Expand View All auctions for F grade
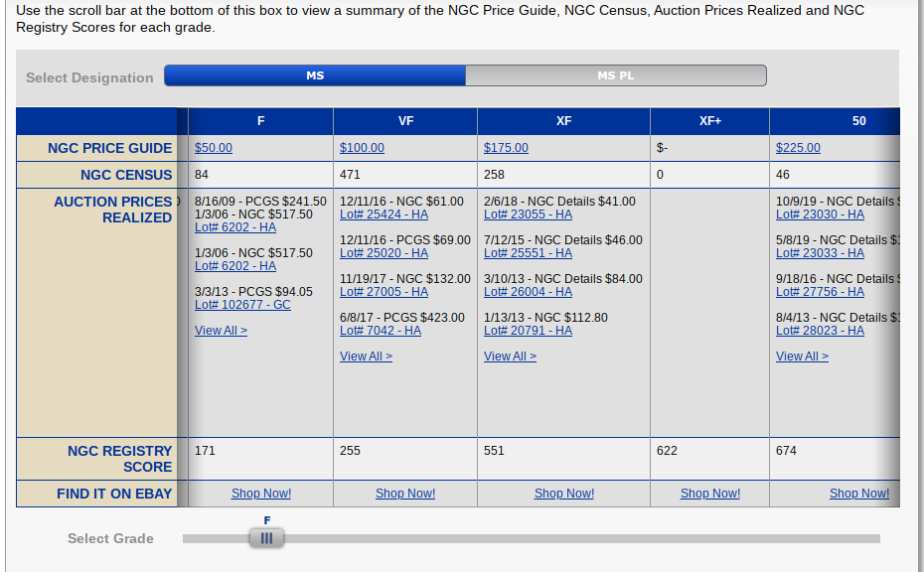924x572 pixels. tap(221, 331)
